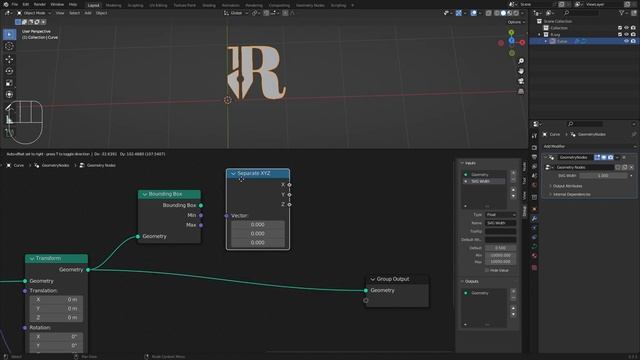Image resolution: width=640 pixels, height=360 pixels.
Task: Open the Tool properties tab icon
Action: point(534,136)
